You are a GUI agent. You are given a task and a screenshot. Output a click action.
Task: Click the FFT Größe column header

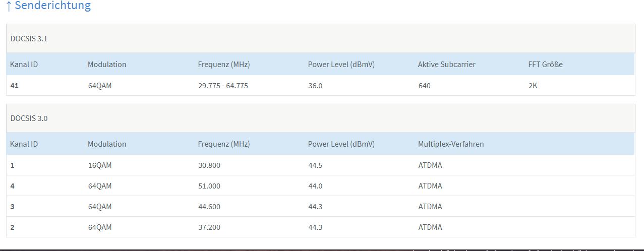pyautogui.click(x=545, y=65)
